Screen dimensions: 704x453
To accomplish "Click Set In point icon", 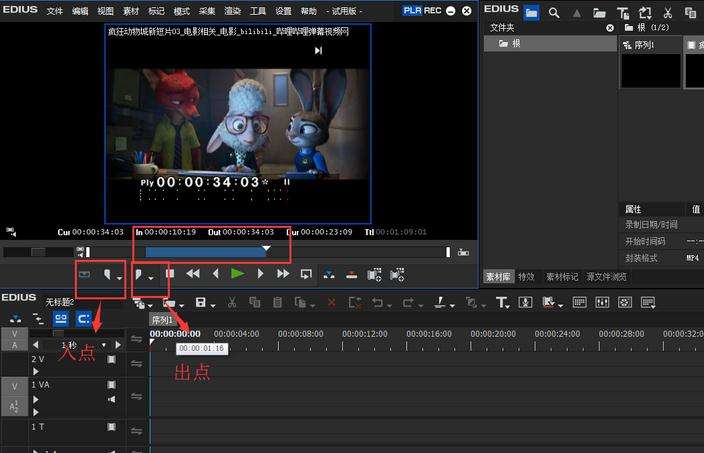I will [x=107, y=274].
